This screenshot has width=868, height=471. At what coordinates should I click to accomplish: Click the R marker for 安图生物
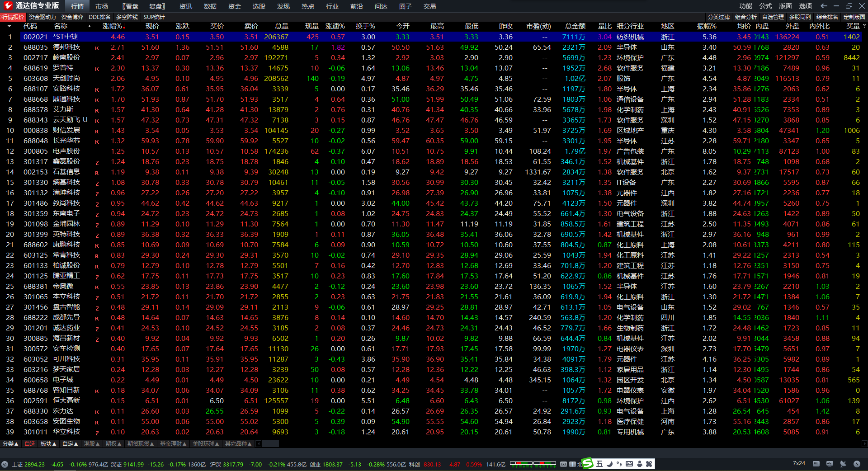click(97, 422)
